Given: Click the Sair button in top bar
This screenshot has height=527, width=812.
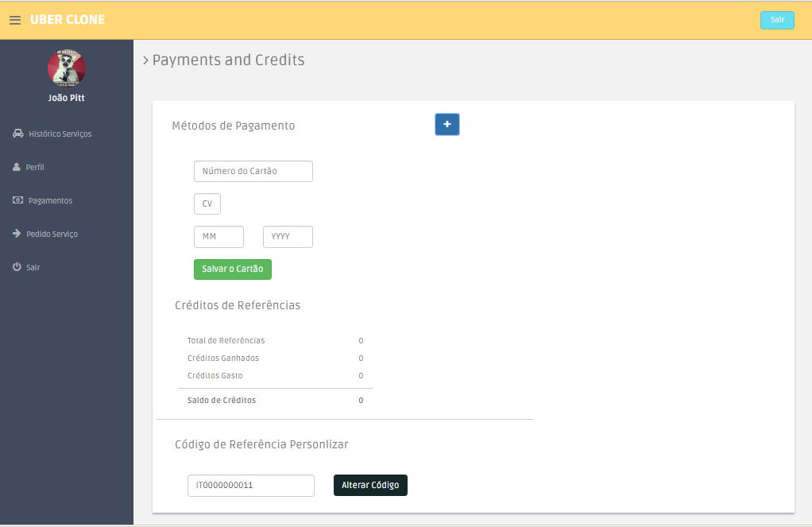Looking at the screenshot, I should [777, 20].
